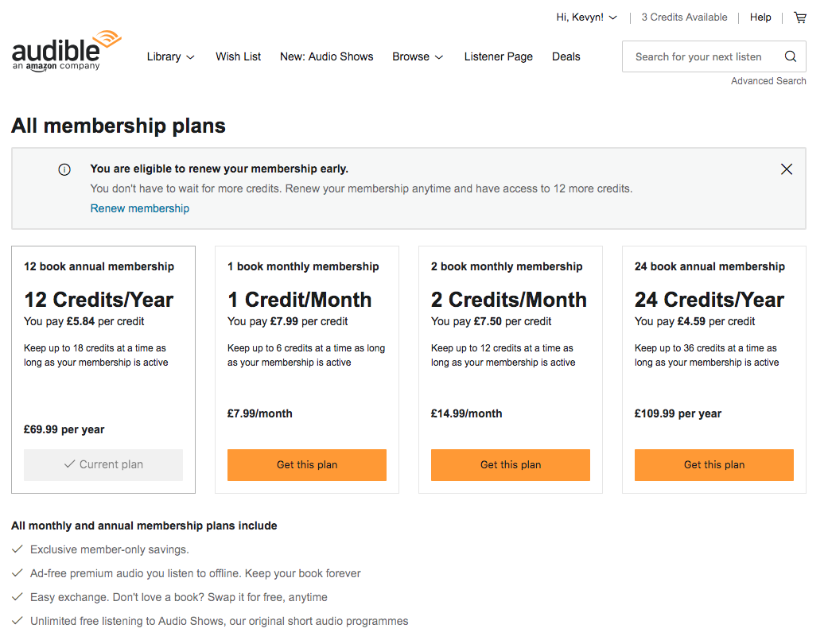
Task: Get the 24 Credits/Year plan
Action: pyautogui.click(x=714, y=465)
